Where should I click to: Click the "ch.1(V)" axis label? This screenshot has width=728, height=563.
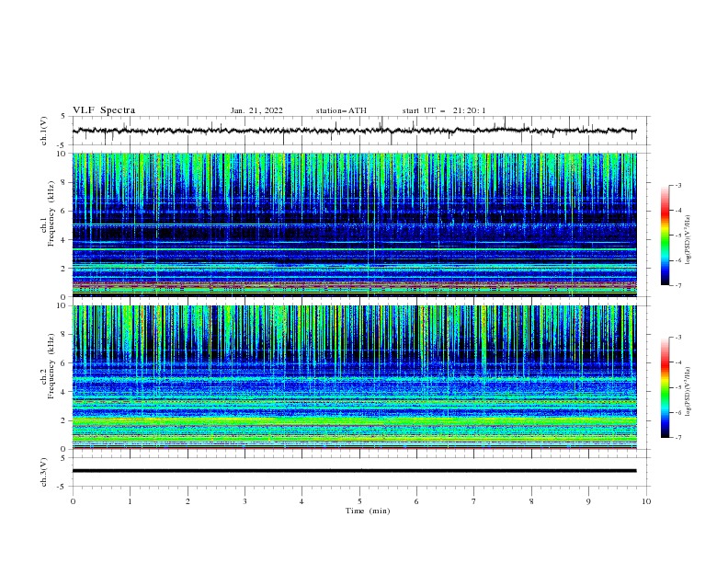[x=44, y=131]
